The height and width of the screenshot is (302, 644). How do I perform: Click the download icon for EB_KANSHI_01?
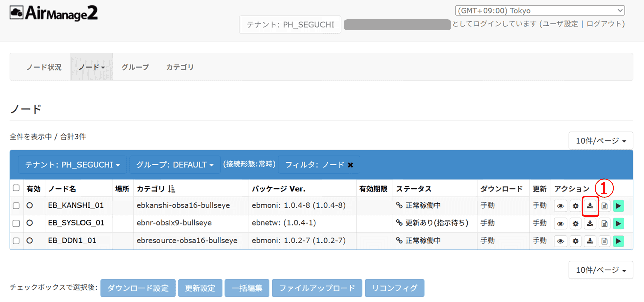point(590,206)
